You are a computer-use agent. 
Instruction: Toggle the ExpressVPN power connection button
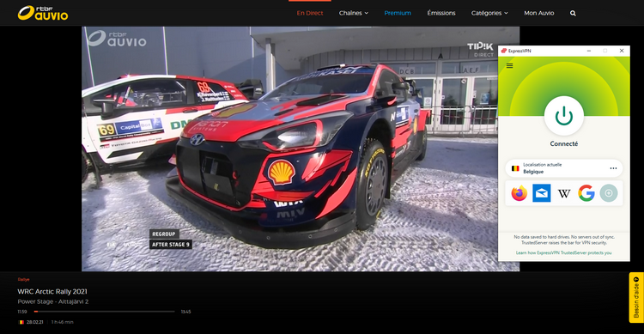564,116
